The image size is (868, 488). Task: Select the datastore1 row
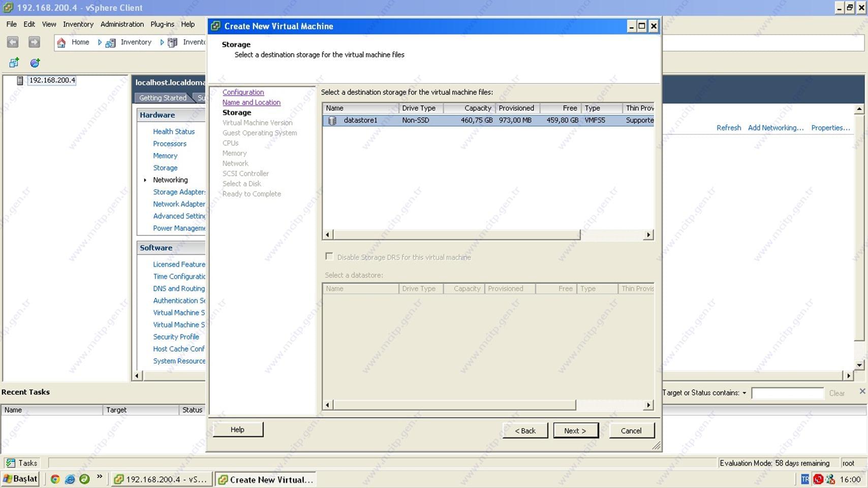488,120
